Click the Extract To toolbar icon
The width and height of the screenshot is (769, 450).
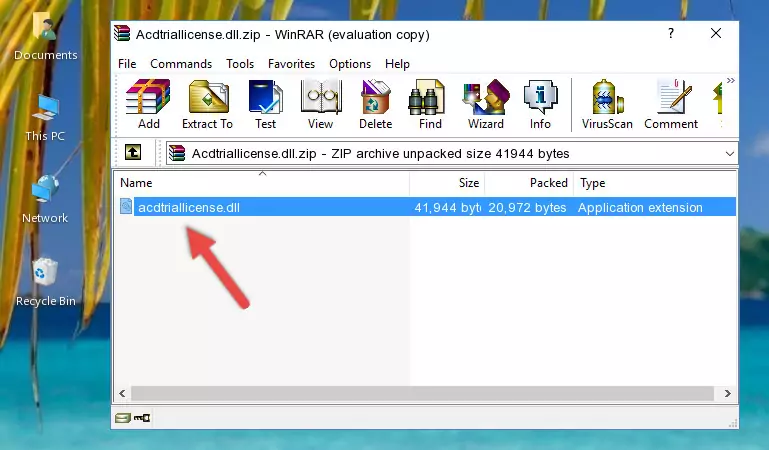[x=207, y=104]
